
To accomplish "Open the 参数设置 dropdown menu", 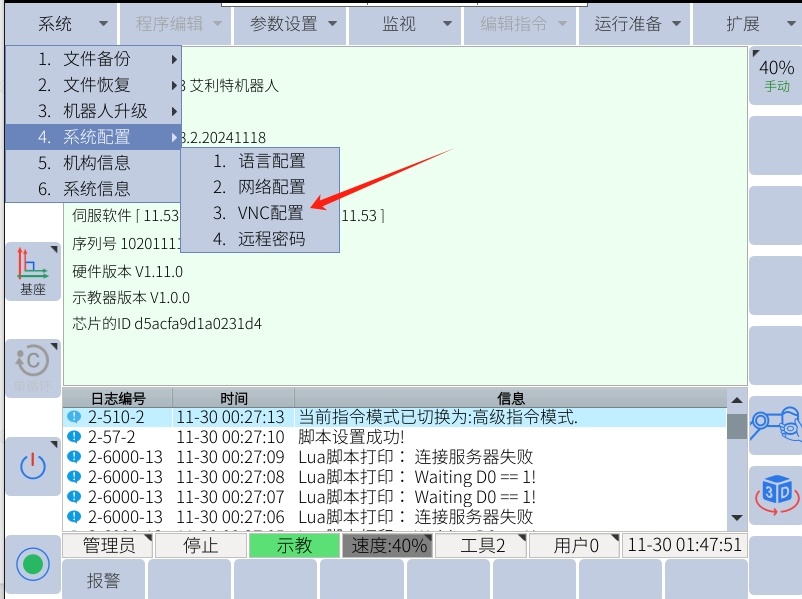I will coord(291,24).
